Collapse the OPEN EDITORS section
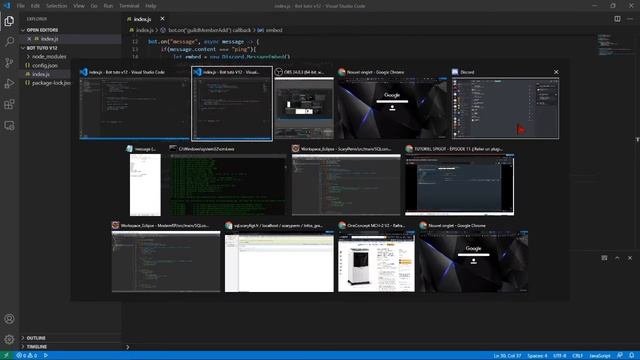 tap(42, 30)
